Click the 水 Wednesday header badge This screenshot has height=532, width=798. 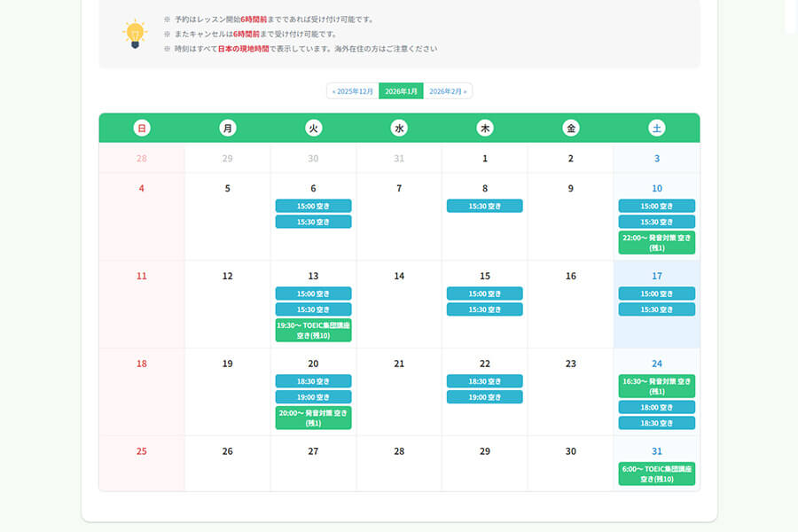(399, 129)
